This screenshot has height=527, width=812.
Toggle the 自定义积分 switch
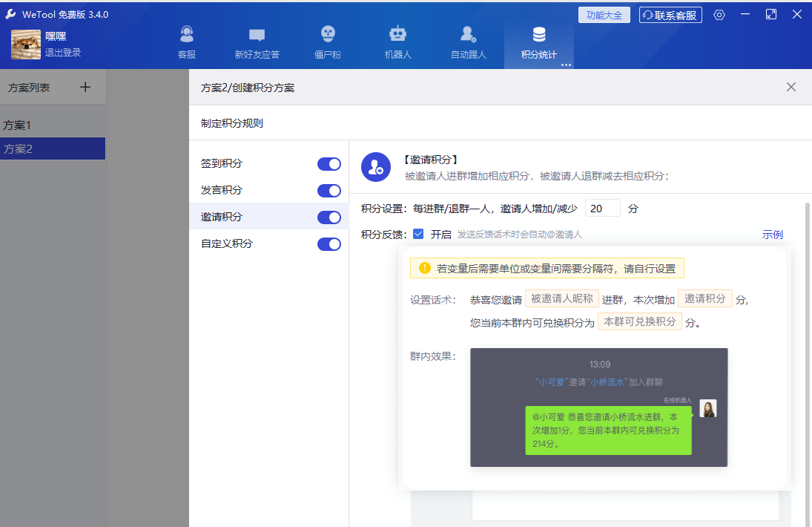point(329,244)
